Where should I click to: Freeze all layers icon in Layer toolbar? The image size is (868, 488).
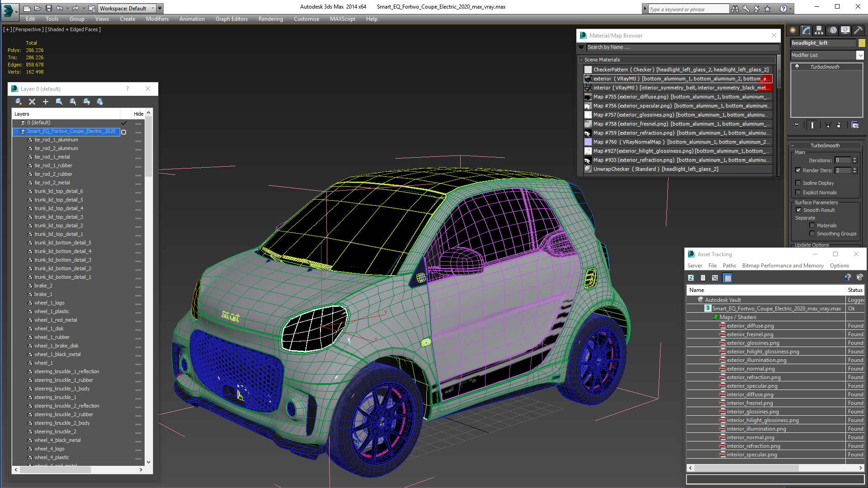click(x=100, y=102)
